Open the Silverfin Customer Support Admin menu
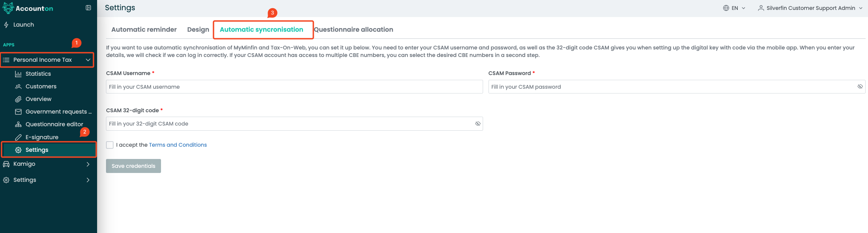 [810, 8]
